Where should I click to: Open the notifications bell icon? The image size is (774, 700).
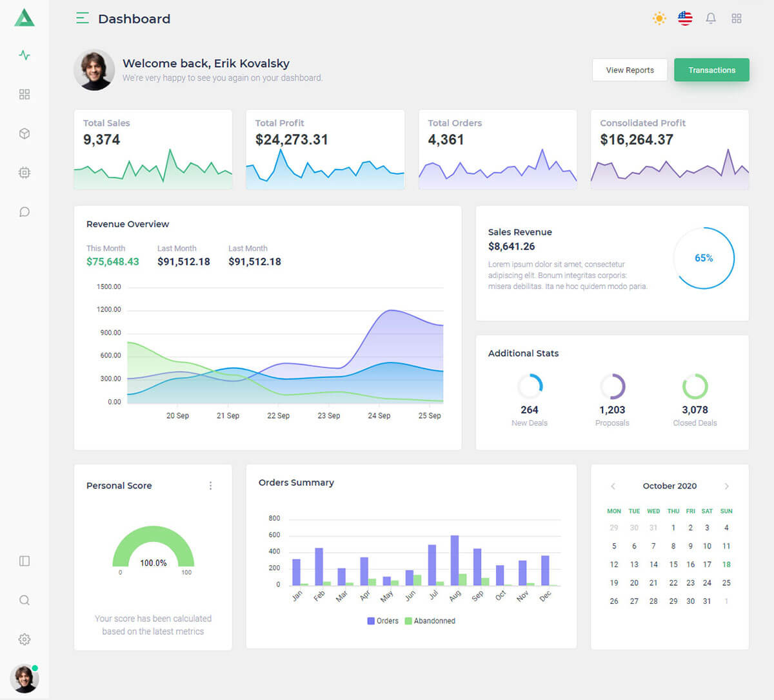[x=711, y=19]
